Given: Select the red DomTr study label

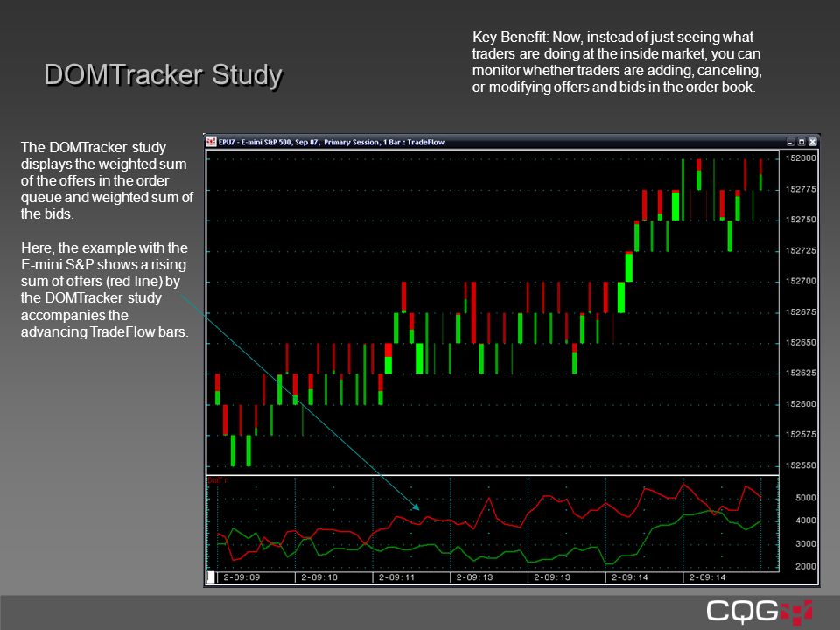Looking at the screenshot, I should click(x=217, y=480).
